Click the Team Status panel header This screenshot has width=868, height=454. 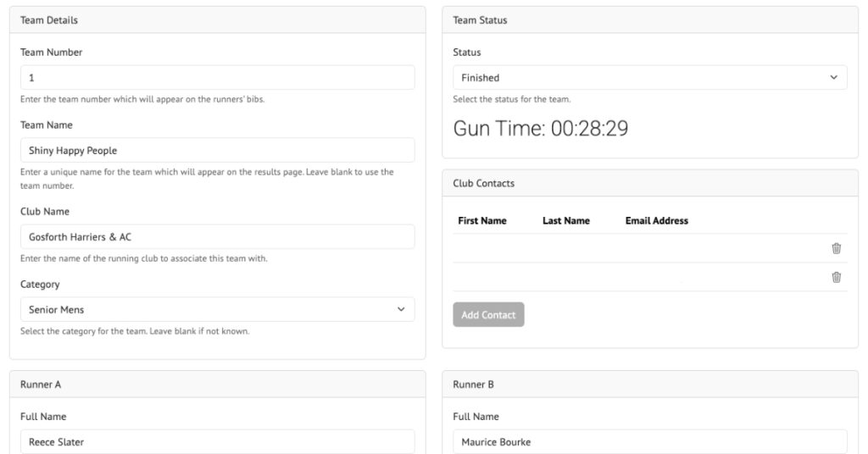coord(650,20)
